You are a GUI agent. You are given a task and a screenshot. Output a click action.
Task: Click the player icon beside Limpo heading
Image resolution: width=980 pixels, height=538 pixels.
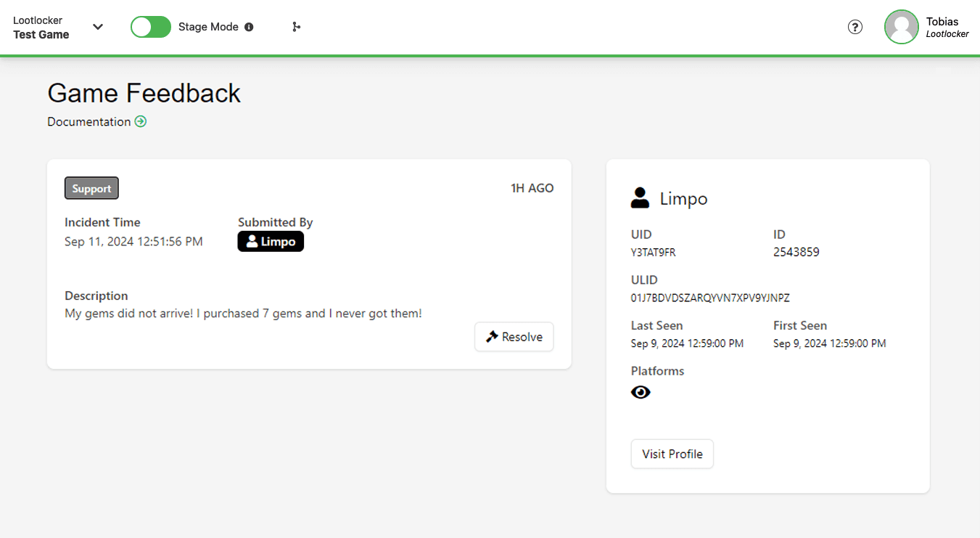coord(640,198)
